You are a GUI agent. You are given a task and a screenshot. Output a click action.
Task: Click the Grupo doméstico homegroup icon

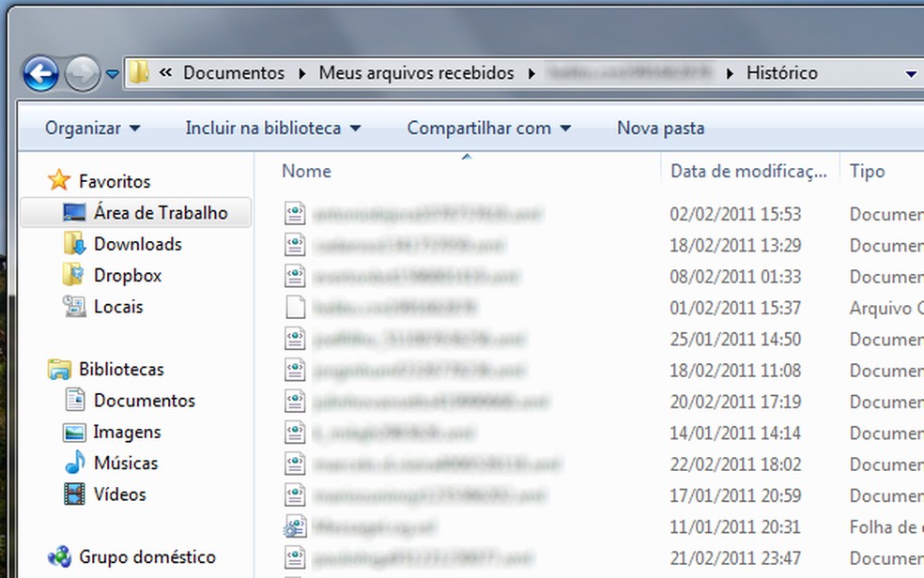coord(59,556)
